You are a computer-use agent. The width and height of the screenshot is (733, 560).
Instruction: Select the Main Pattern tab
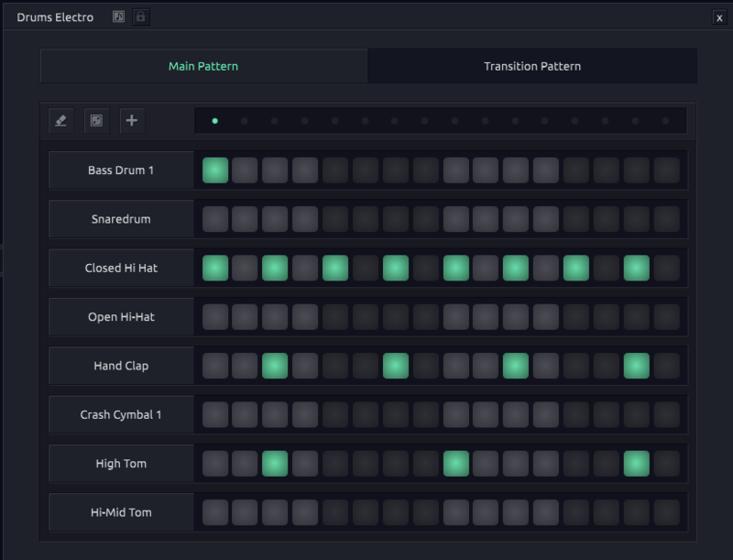click(203, 66)
